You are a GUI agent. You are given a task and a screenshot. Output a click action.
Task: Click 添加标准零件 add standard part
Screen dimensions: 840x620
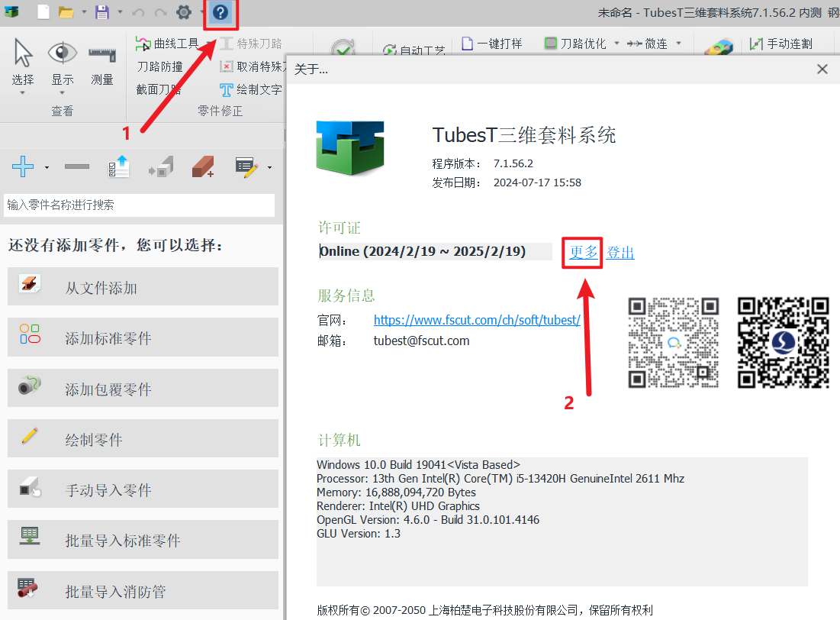[x=143, y=337]
